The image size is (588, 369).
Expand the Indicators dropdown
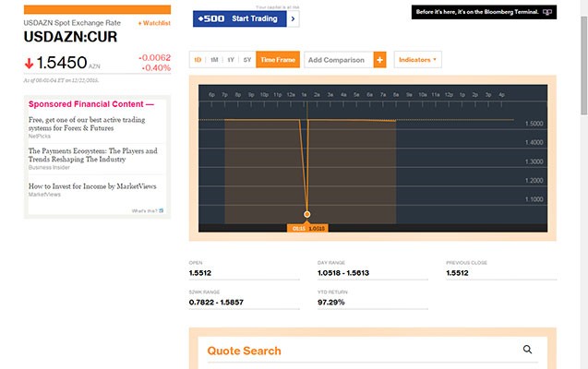point(417,60)
